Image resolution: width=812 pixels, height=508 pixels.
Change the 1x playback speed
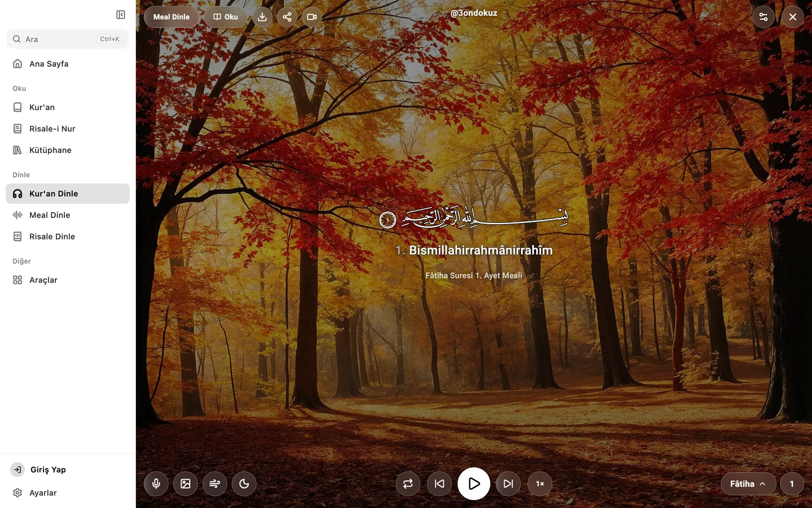point(540,484)
